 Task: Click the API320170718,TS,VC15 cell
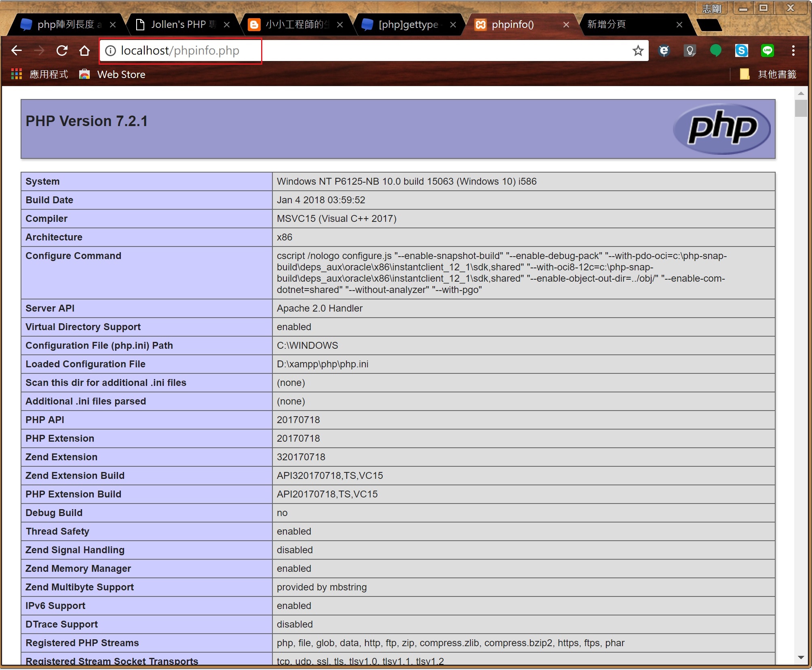[524, 476]
